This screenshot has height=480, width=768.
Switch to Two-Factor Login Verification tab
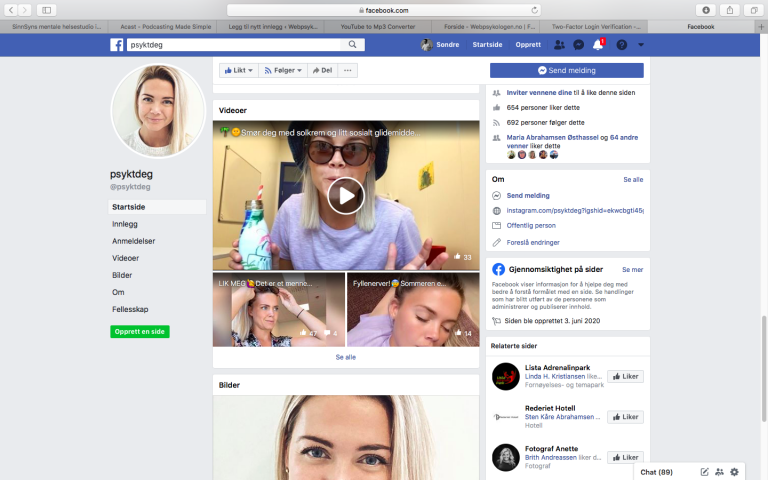pyautogui.click(x=594, y=27)
